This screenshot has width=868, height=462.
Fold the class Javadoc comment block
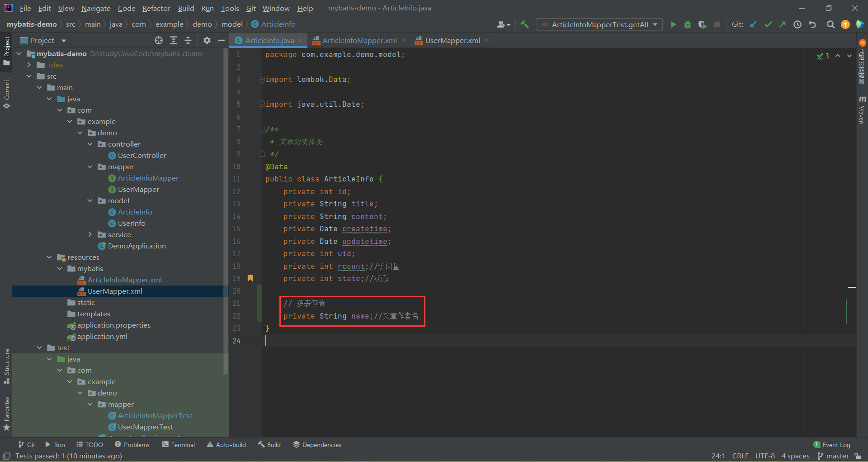tap(262, 129)
